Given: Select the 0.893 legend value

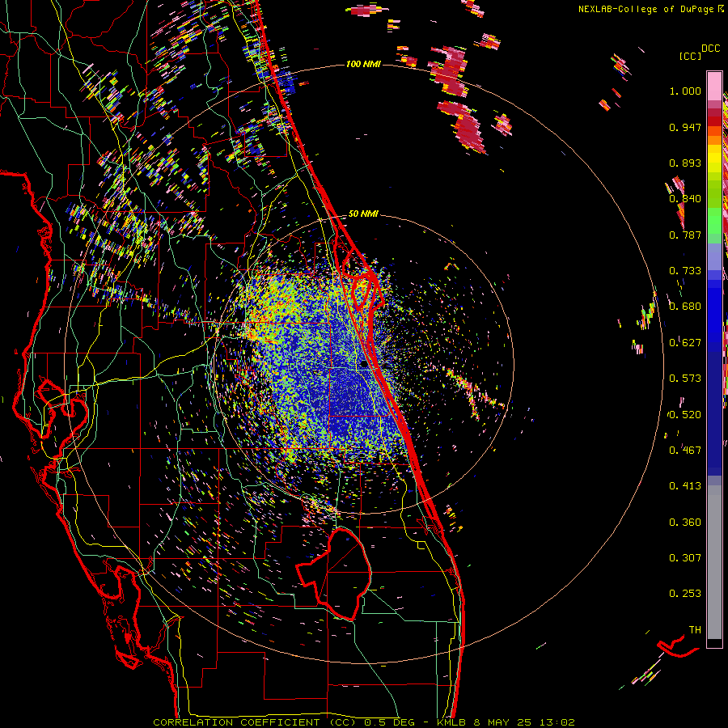Looking at the screenshot, I should (685, 163).
